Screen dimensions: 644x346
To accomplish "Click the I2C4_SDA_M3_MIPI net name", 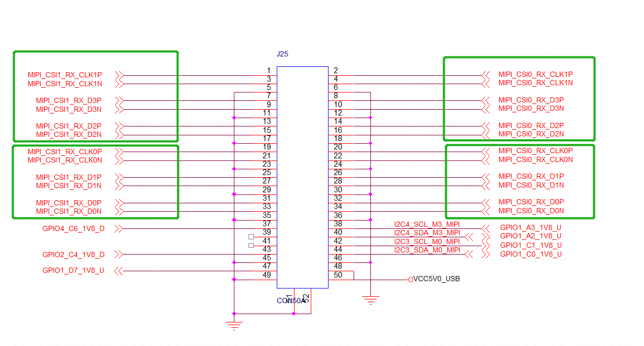I will coord(427,233).
